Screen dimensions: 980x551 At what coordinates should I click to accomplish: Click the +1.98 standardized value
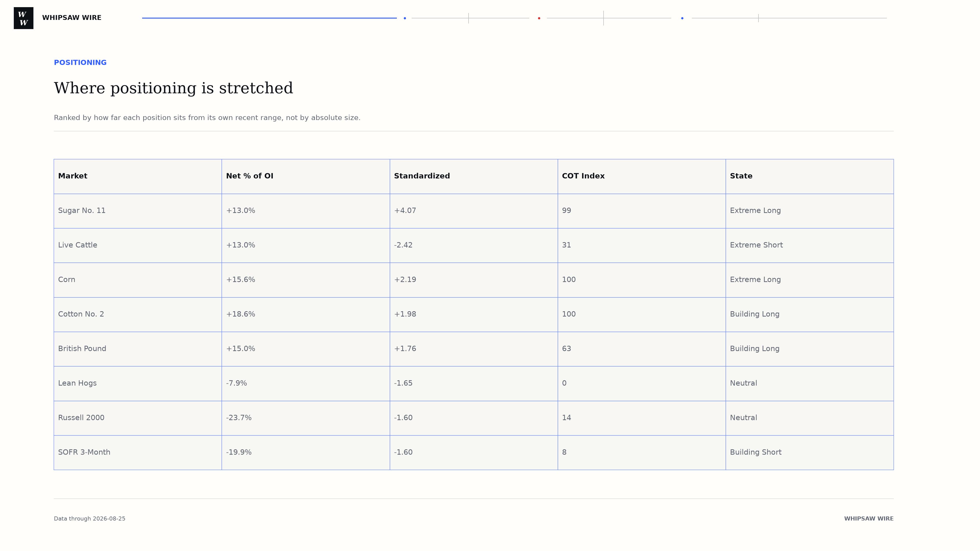coord(405,315)
